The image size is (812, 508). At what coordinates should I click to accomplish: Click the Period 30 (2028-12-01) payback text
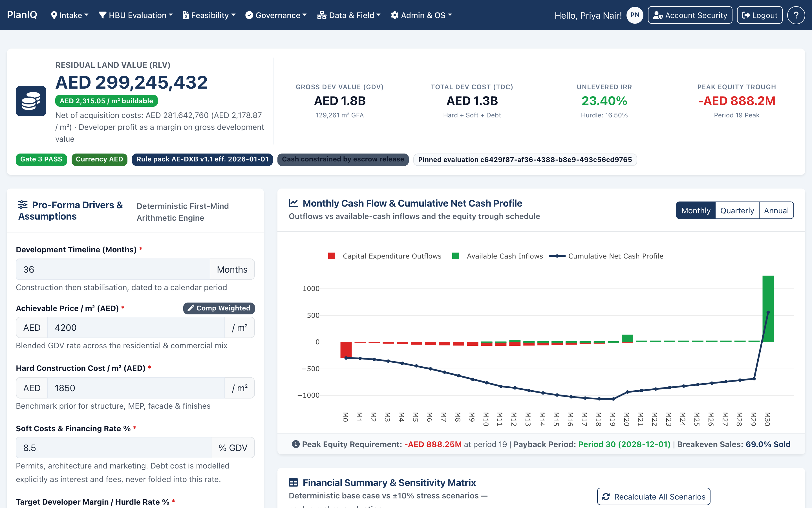(624, 444)
